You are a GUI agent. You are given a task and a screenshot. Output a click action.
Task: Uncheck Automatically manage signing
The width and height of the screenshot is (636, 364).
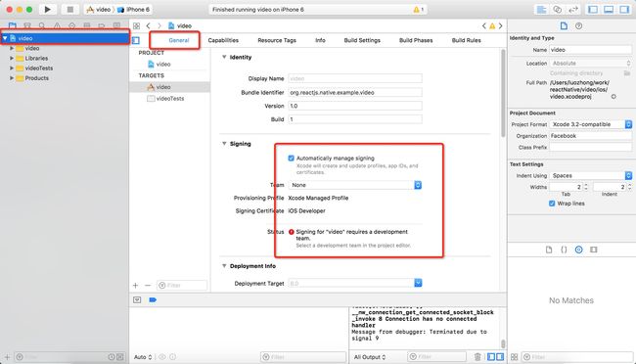pos(291,158)
